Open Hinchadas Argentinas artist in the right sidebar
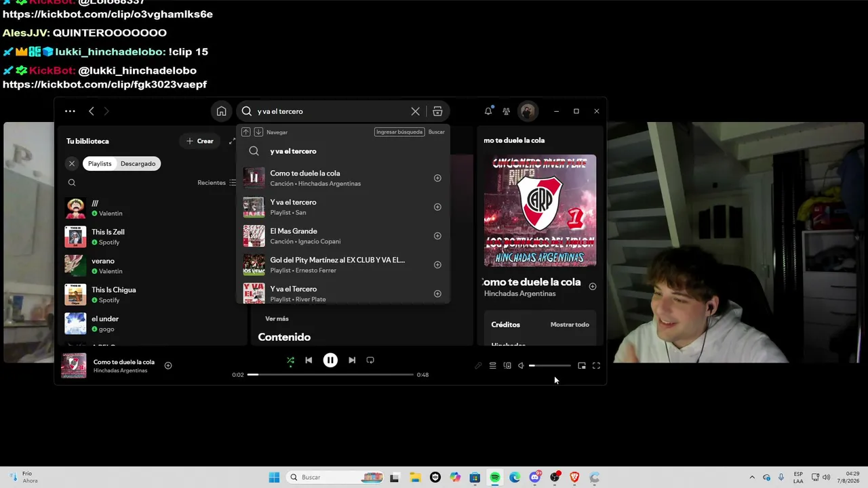This screenshot has height=488, width=868. click(520, 293)
